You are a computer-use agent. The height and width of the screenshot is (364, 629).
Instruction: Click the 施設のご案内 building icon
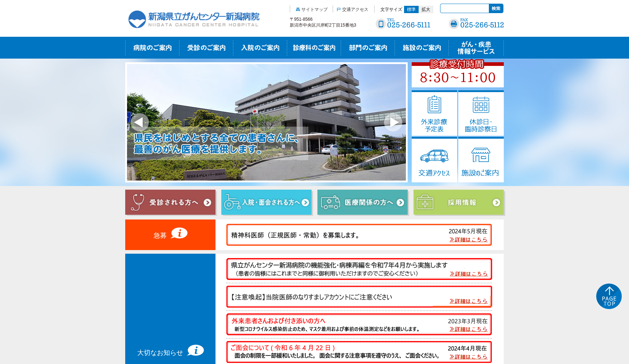[x=481, y=156]
